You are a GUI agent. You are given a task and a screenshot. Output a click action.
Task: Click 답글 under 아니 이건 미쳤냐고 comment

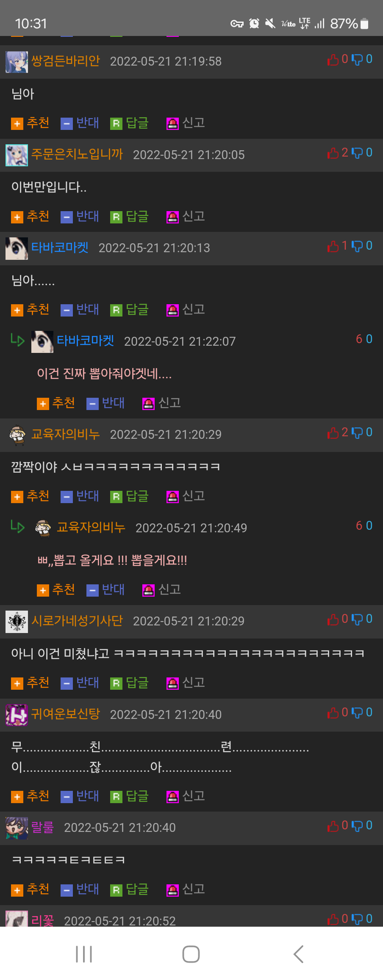point(137,683)
